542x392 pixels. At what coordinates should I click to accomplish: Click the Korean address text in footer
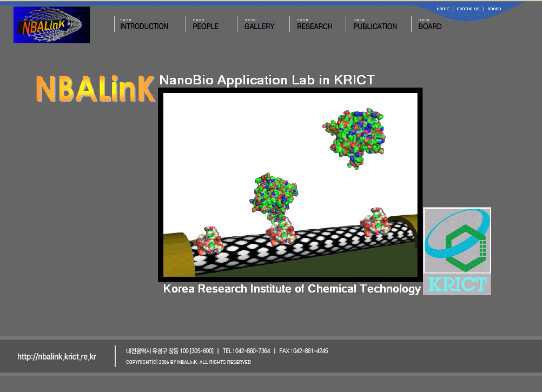pos(170,351)
